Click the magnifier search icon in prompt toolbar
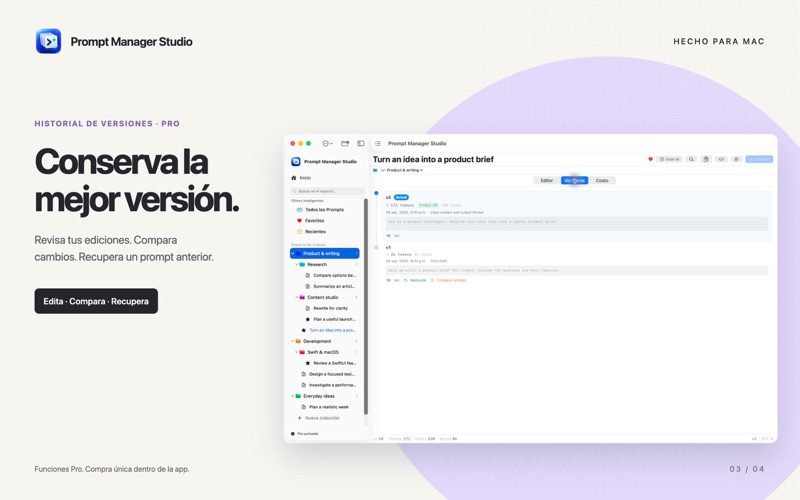Viewport: 800px width, 500px height. point(691,159)
